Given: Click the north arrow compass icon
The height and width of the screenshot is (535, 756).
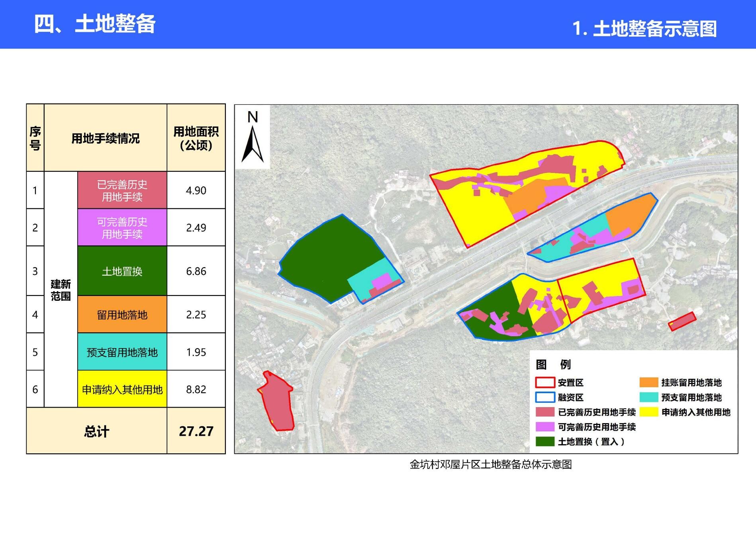Looking at the screenshot, I should click(x=253, y=137).
